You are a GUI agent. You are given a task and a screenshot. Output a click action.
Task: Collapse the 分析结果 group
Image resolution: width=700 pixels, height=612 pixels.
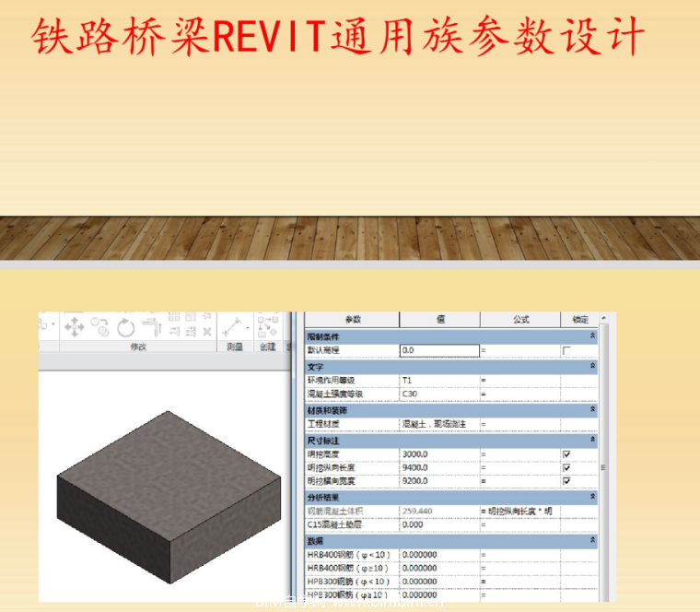click(x=593, y=496)
